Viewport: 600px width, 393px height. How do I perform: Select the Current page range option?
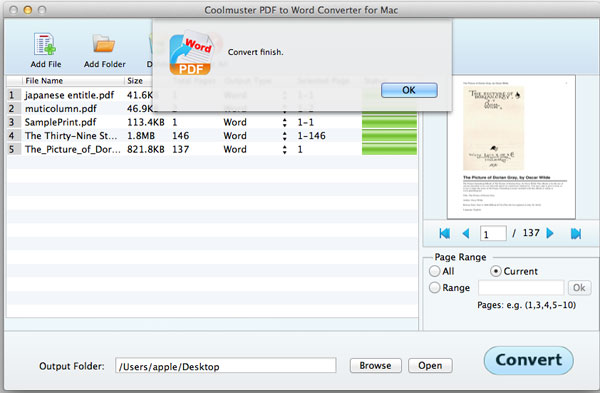[x=496, y=271]
